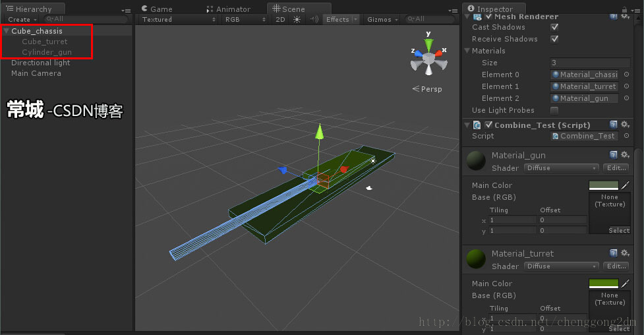
Task: Switch to the Animator tab
Action: (229, 9)
